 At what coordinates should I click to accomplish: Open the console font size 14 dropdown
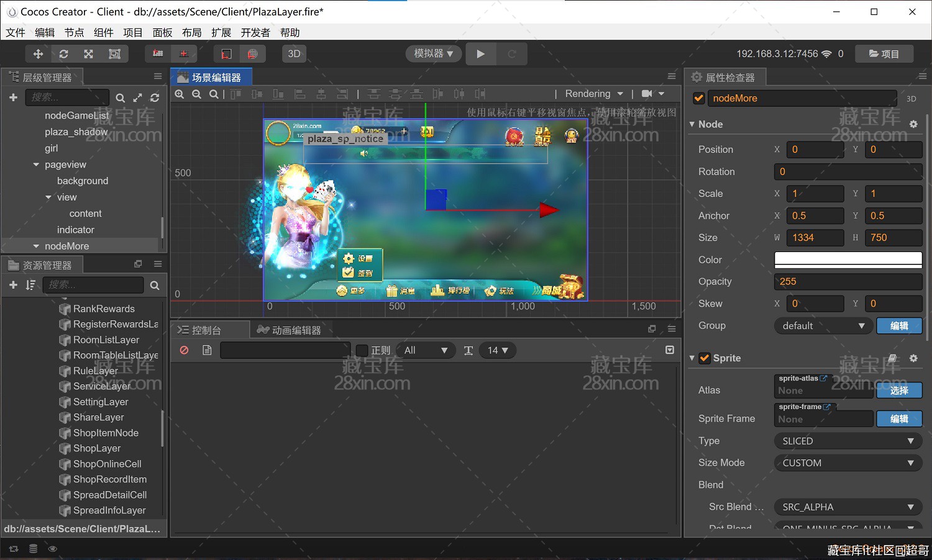coord(498,350)
